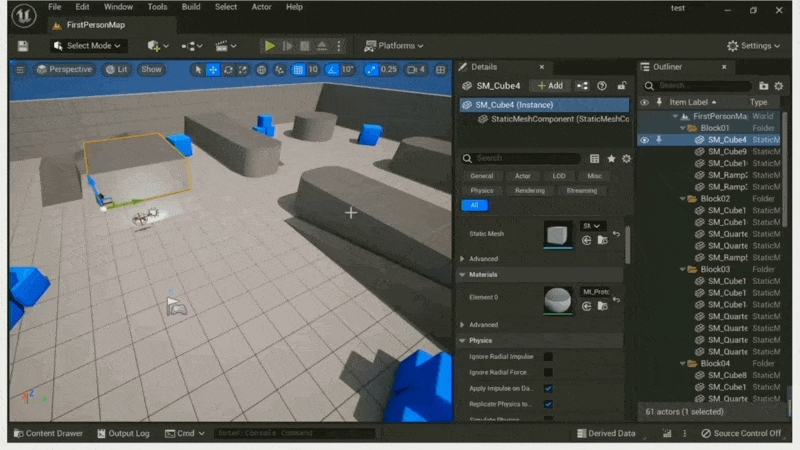The width and height of the screenshot is (800, 450).
Task: Uncheck Apply Impulse on Damage checkbox
Action: coord(548,388)
